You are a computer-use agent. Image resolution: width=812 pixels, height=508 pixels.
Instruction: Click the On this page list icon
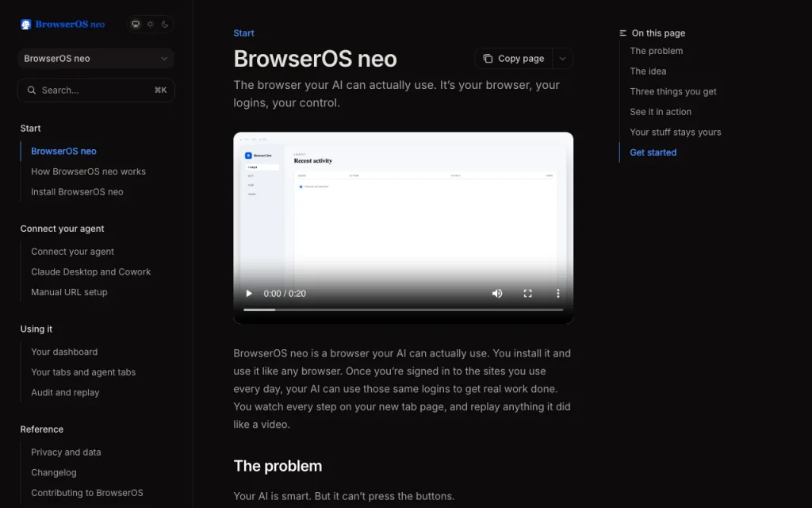pos(623,33)
